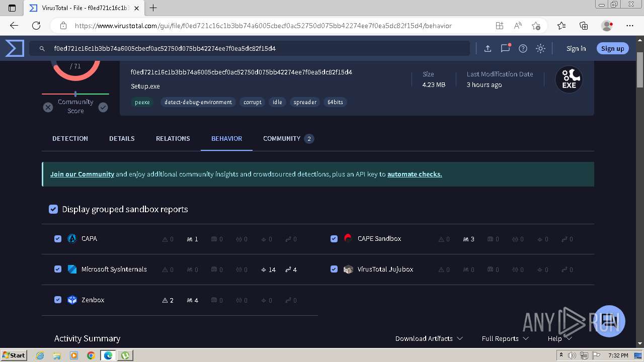
Task: Click the count 1 in CAPA row
Action: point(192,239)
